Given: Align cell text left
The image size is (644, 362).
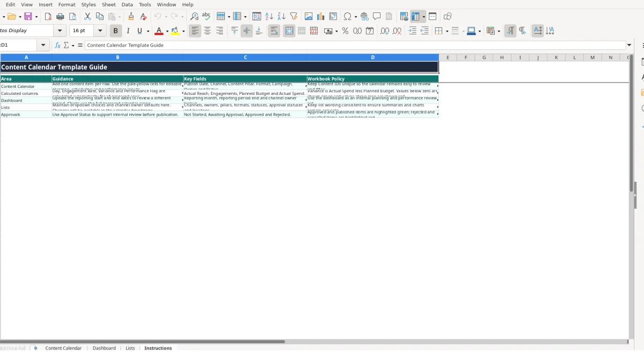Looking at the screenshot, I should click(x=195, y=31).
